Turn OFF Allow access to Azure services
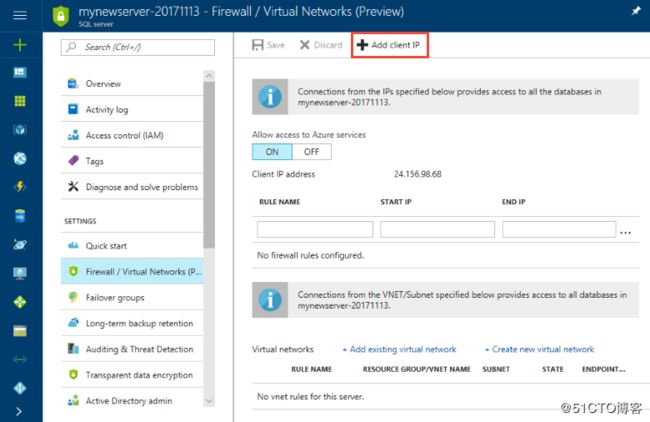The height and width of the screenshot is (422, 650). [312, 152]
